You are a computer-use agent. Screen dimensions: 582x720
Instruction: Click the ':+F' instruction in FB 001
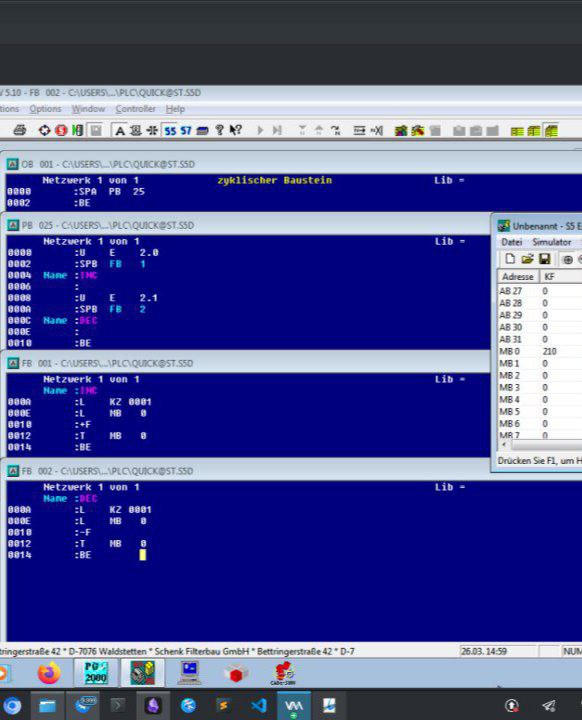pyautogui.click(x=83, y=424)
